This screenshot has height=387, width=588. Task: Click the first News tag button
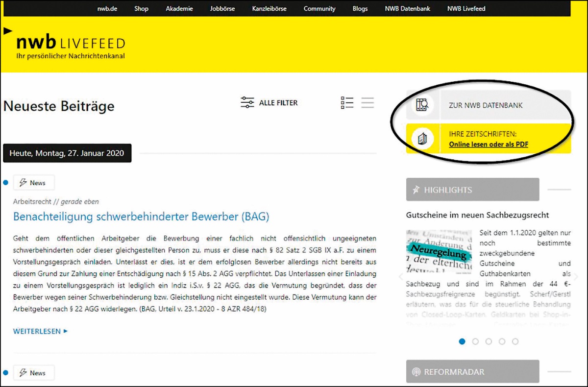pos(34,183)
